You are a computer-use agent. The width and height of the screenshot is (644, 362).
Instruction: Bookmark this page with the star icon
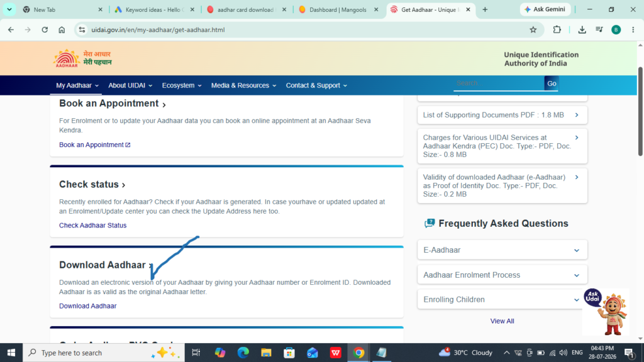[x=533, y=30]
